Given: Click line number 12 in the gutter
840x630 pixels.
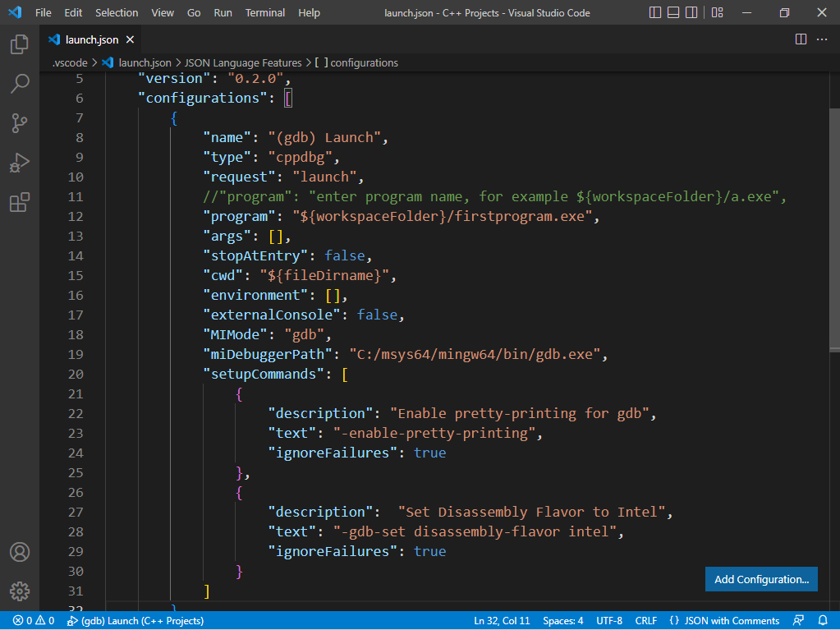Looking at the screenshot, I should pos(76,216).
